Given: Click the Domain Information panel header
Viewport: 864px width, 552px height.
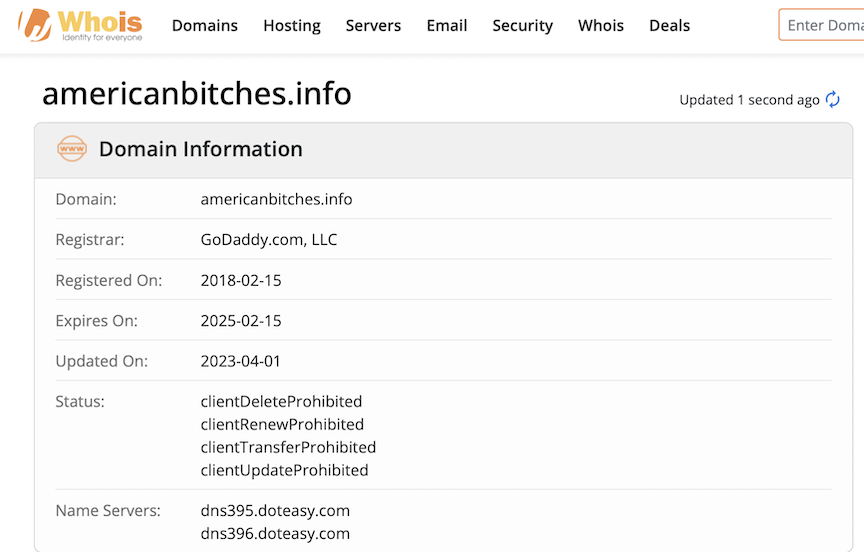Looking at the screenshot, I should [x=200, y=149].
